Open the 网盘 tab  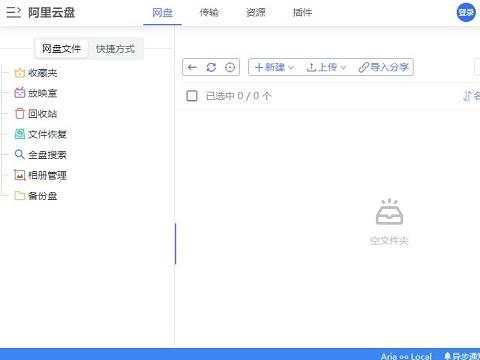click(162, 13)
